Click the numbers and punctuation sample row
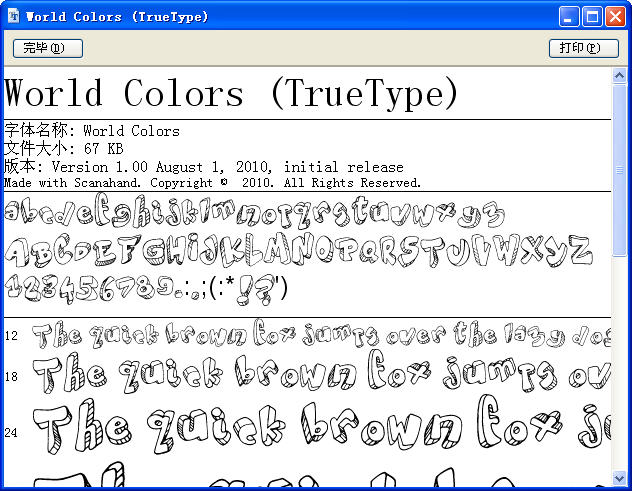The width and height of the screenshot is (632, 491). tap(147, 288)
